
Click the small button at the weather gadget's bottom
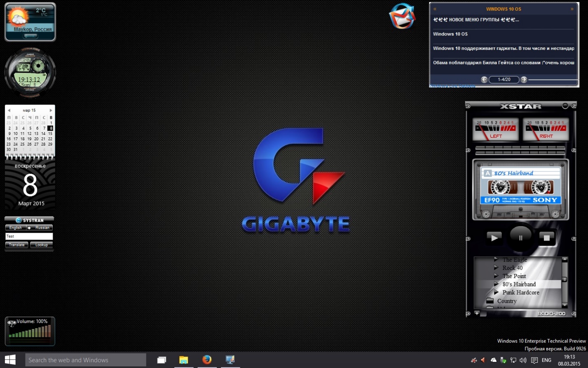(x=30, y=36)
